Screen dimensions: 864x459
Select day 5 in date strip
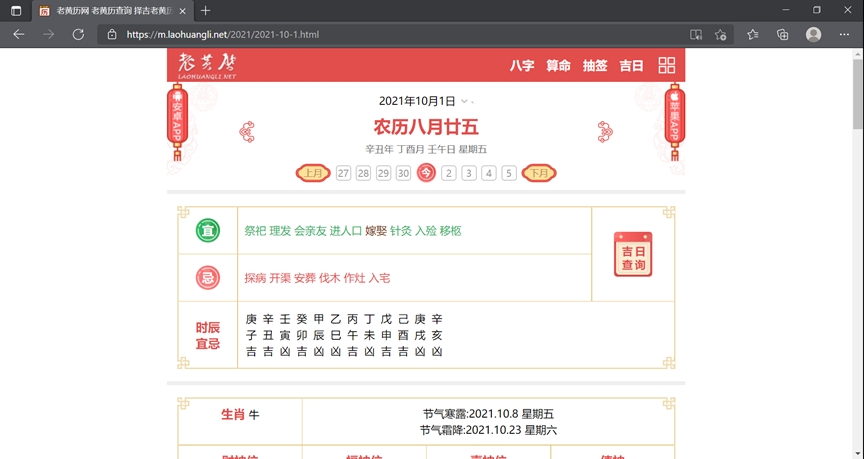(509, 173)
